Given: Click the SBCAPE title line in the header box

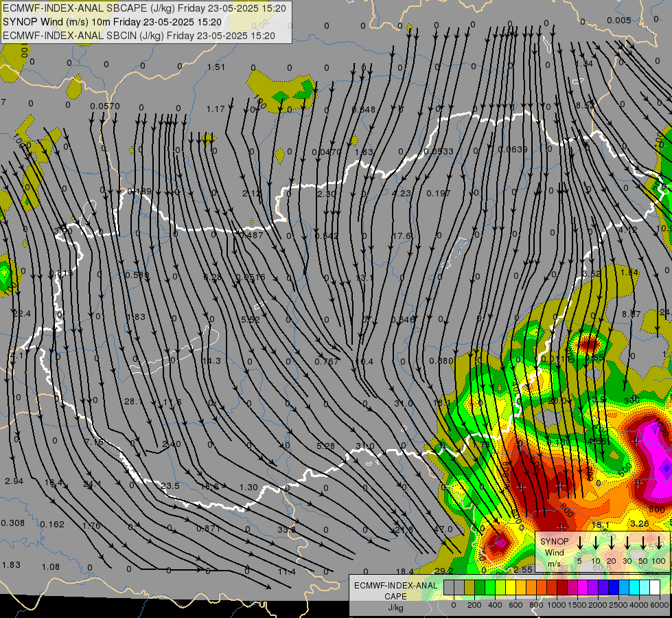Looking at the screenshot, I should (144, 8).
